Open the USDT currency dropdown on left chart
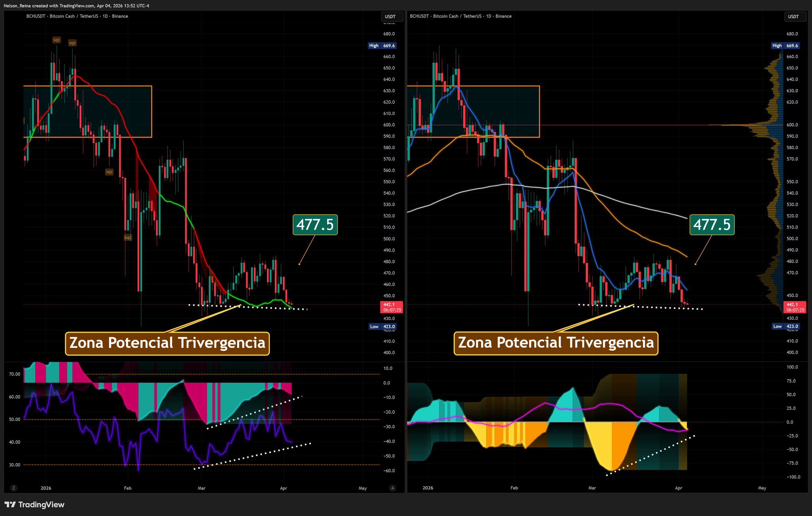This screenshot has height=516, width=812. (392, 17)
